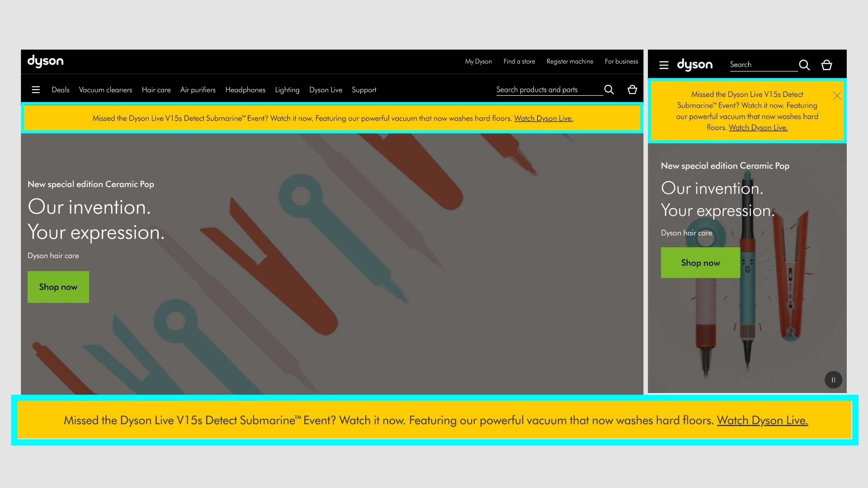The image size is (868, 488).
Task: Open the Deals menu item
Action: [x=61, y=90]
